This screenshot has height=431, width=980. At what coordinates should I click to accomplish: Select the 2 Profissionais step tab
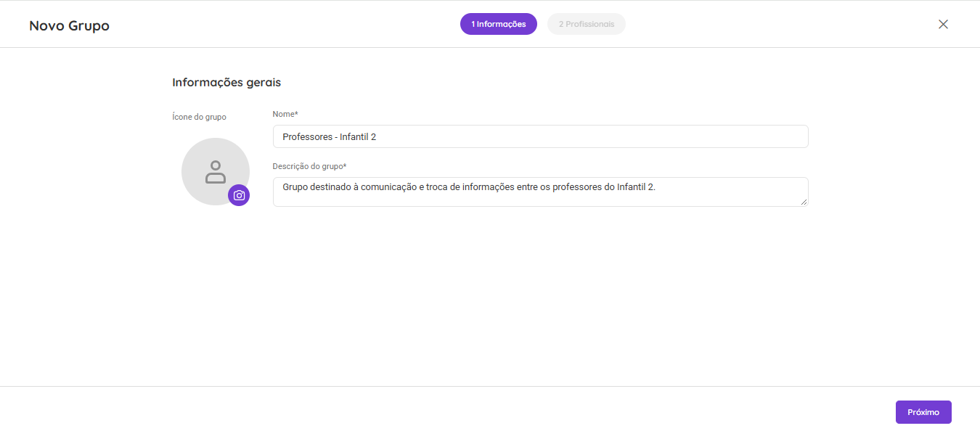point(587,24)
